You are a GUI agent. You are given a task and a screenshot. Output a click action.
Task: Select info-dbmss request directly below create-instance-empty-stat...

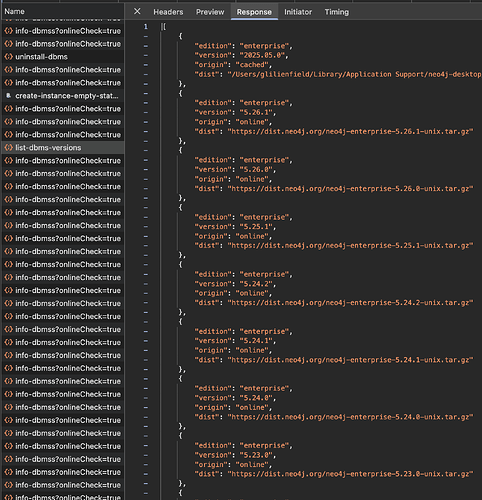(x=63, y=109)
